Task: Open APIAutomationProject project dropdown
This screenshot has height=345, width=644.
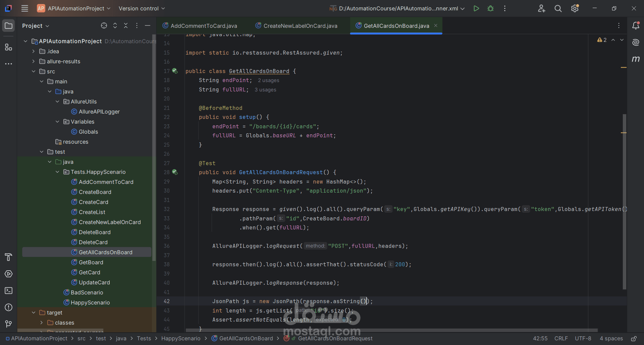Action: click(74, 8)
